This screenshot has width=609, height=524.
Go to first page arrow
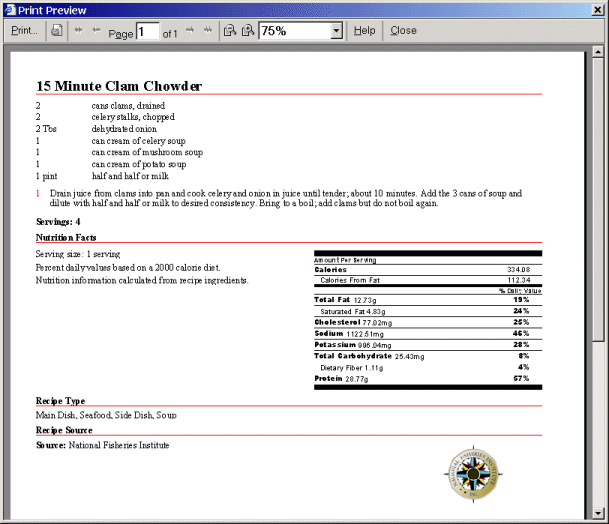[78, 30]
